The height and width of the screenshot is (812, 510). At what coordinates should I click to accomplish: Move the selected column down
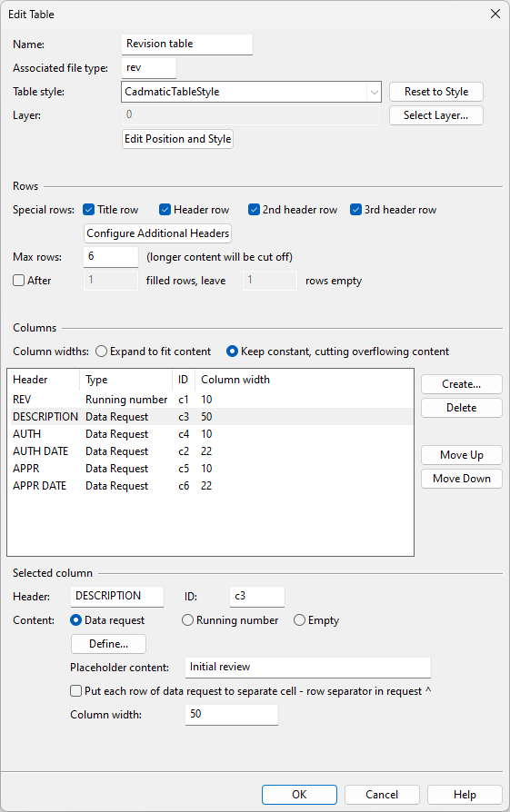[x=461, y=479]
